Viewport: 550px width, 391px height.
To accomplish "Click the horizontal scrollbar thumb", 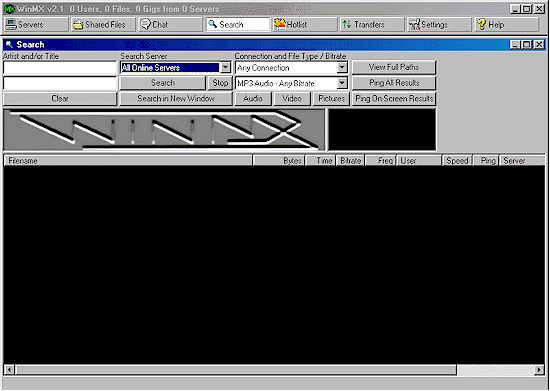I will tap(236, 370).
